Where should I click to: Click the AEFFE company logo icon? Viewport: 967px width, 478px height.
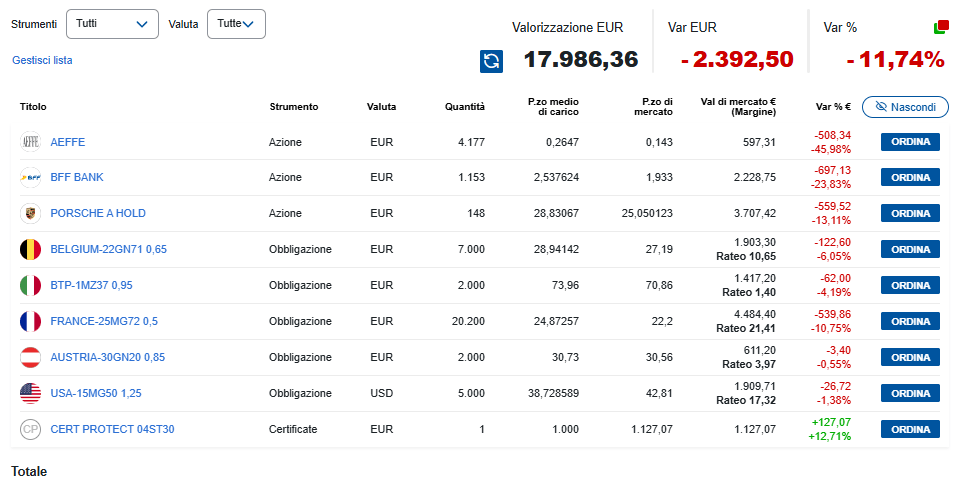(x=30, y=142)
